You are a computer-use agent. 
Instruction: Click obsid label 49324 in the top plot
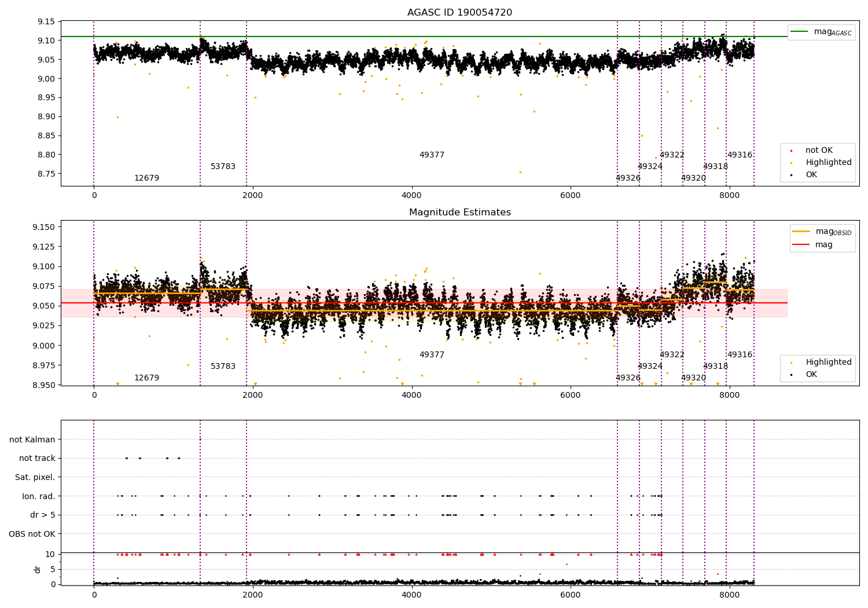(650, 166)
